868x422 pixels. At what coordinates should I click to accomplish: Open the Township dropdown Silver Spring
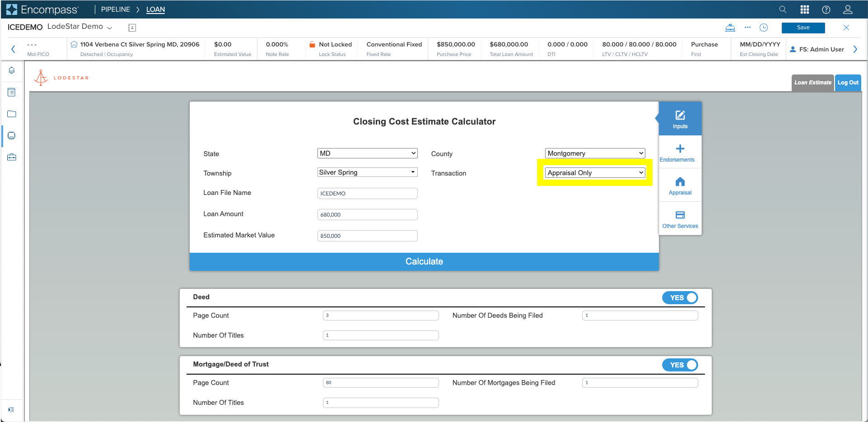368,172
